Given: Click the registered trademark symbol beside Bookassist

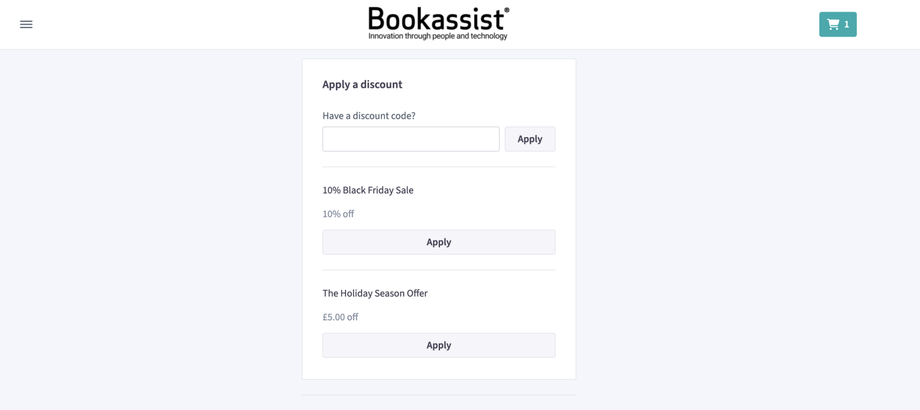Looking at the screenshot, I should [506, 11].
